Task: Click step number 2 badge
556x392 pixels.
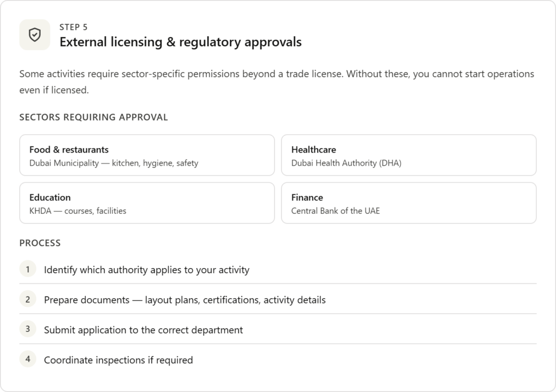Action: (28, 299)
